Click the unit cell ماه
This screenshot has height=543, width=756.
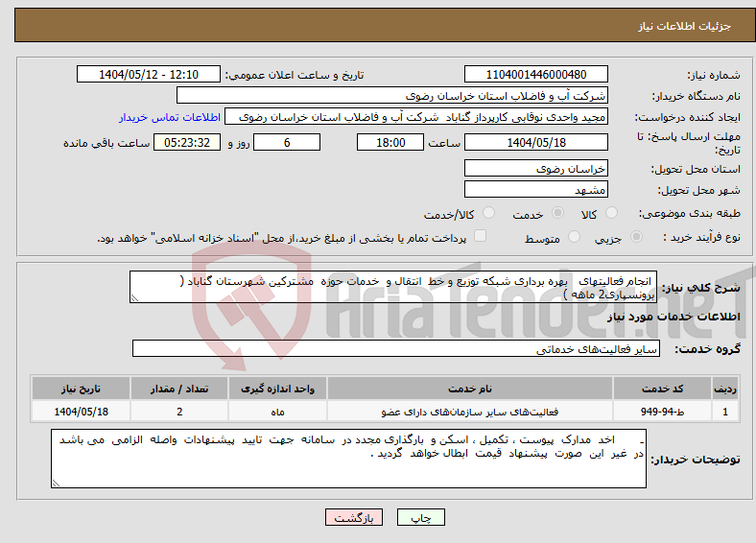[x=277, y=412]
